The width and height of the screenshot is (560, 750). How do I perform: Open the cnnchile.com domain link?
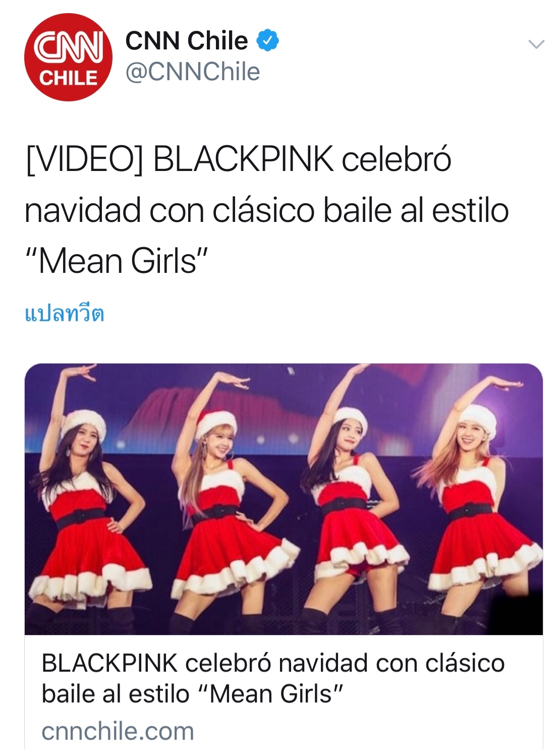pos(118,731)
